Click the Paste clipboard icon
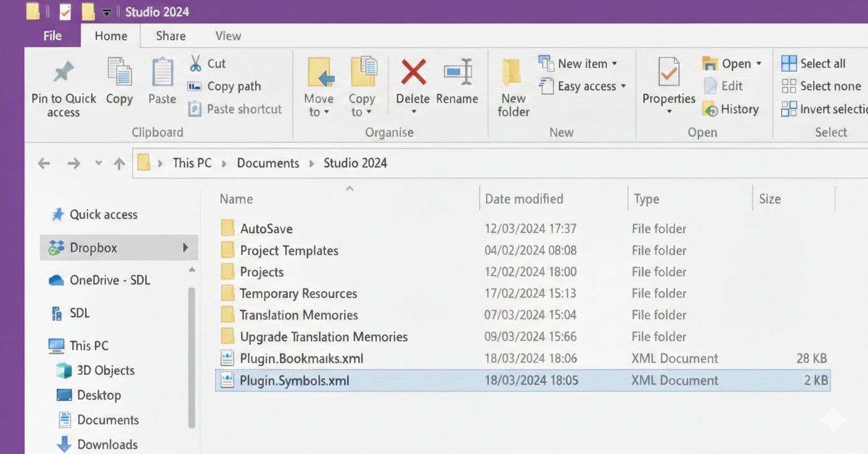868x454 pixels. 162,73
